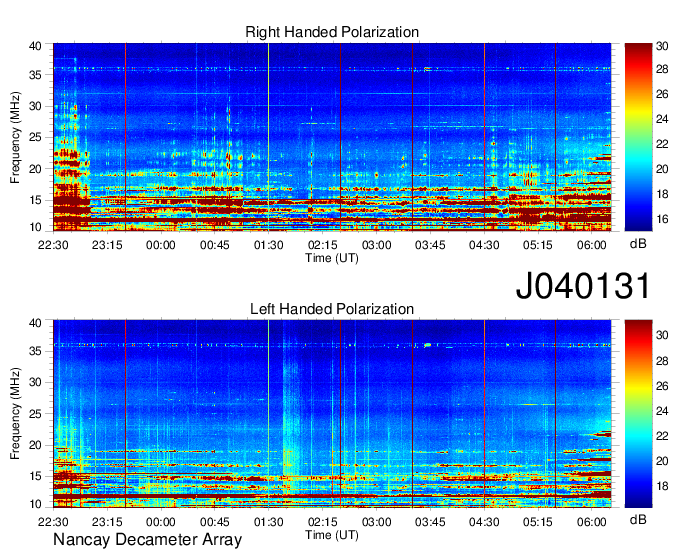Viewport: 680px width, 552px height.
Task: Click the 35 MHz tick on the lower plot
Action: 35,351
